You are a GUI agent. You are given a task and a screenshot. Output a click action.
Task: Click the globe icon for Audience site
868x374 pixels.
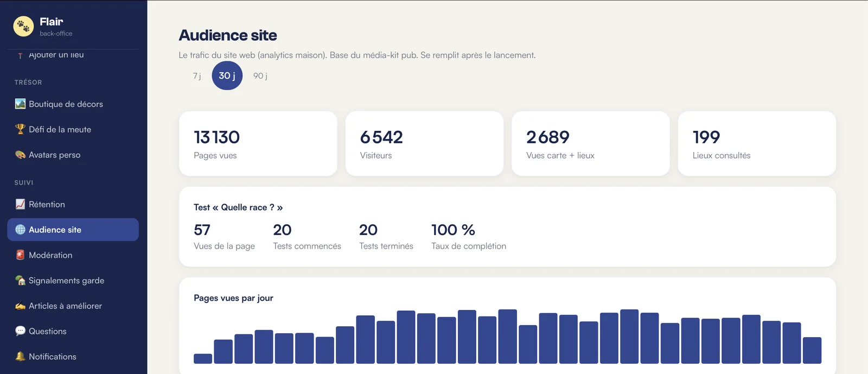pyautogui.click(x=20, y=230)
